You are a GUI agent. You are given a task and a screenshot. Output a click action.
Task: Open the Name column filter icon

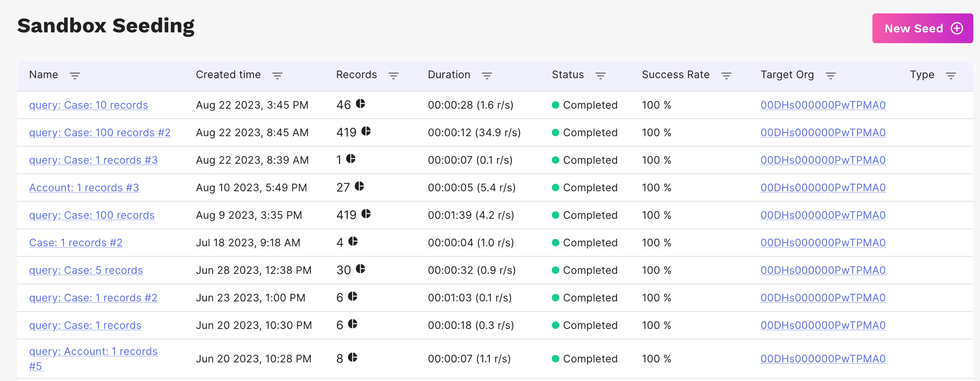click(x=74, y=76)
